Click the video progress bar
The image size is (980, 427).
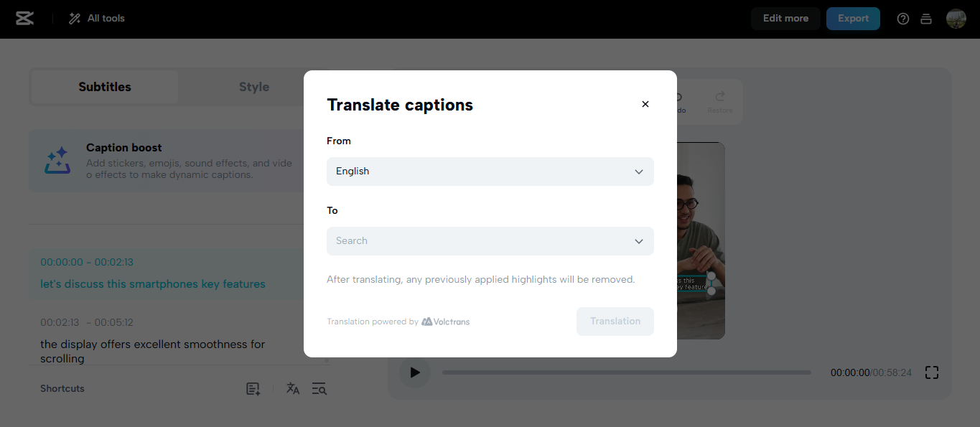[626, 372]
